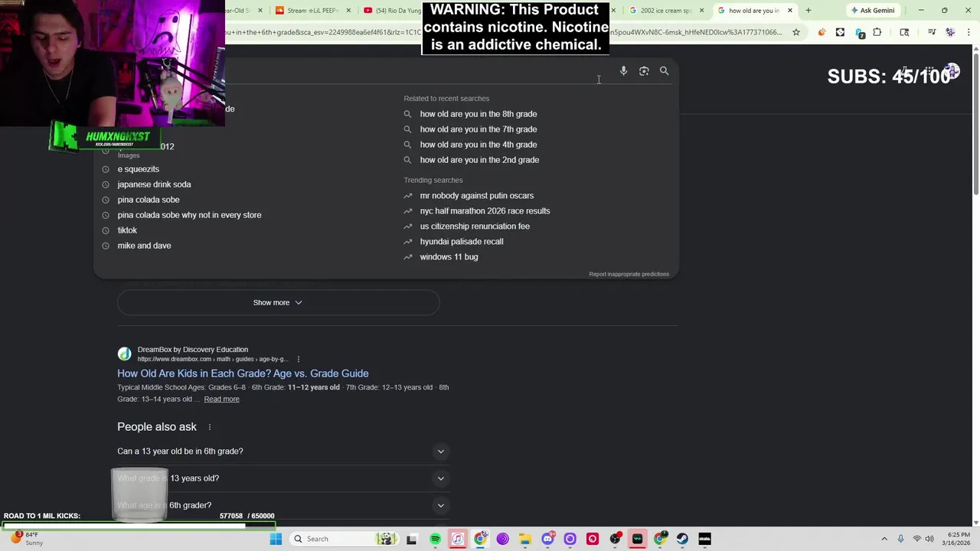The height and width of the screenshot is (551, 980).
Task: Expand the '13 years old?' question chevron
Action: click(440, 478)
